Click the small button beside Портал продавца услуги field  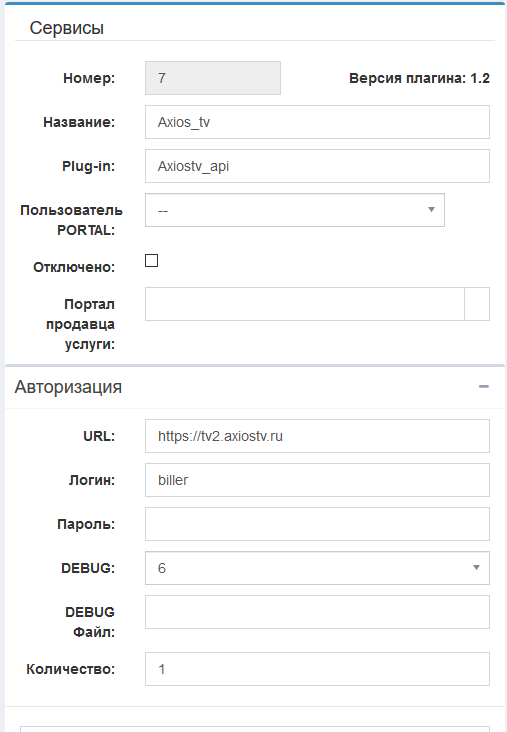click(477, 304)
